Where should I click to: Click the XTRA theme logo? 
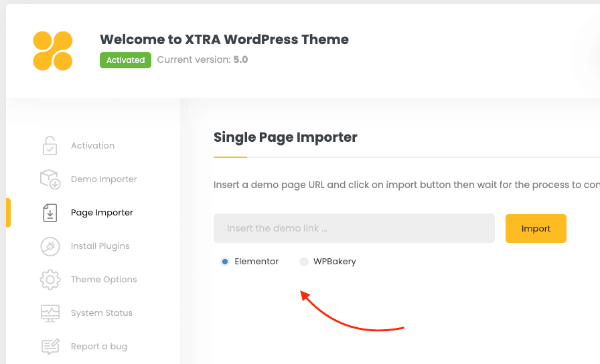tap(53, 51)
